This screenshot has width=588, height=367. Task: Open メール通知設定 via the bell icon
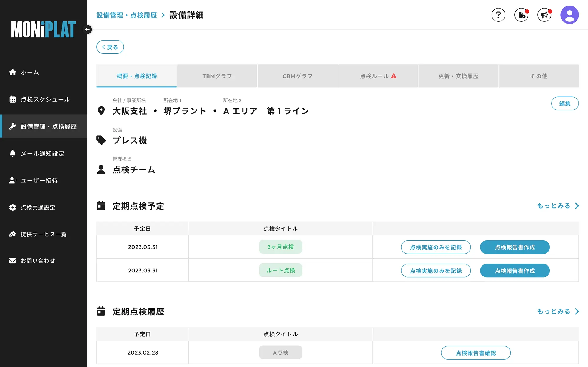13,153
